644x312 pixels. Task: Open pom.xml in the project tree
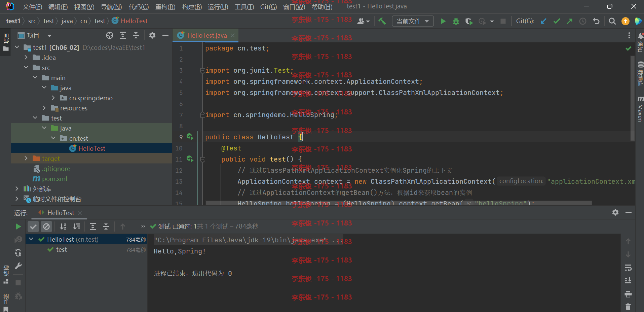[x=54, y=179]
